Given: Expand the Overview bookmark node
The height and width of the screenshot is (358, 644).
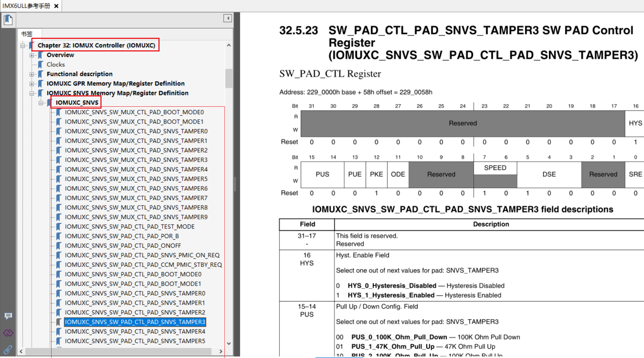Looking at the screenshot, I should click(x=32, y=55).
